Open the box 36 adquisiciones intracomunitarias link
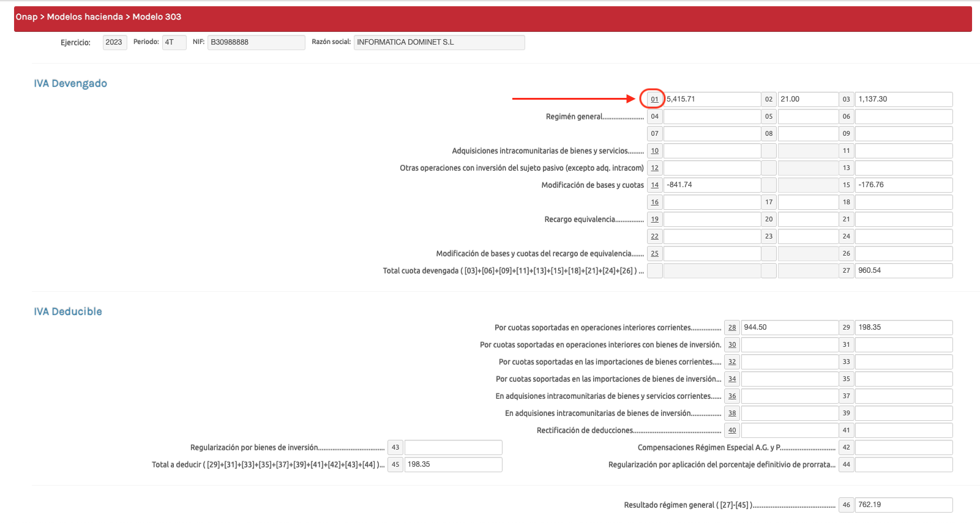980x523 pixels. coord(731,396)
